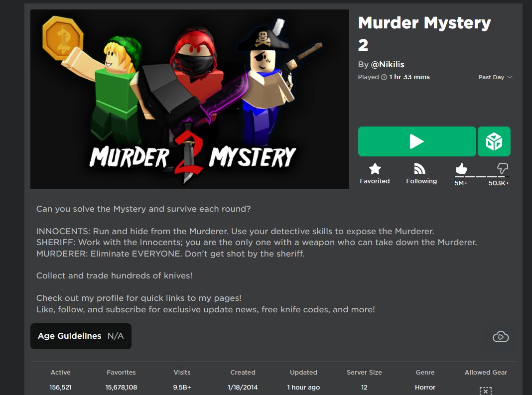Like the game with thumbs up icon
This screenshot has width=532, height=395.
(461, 168)
